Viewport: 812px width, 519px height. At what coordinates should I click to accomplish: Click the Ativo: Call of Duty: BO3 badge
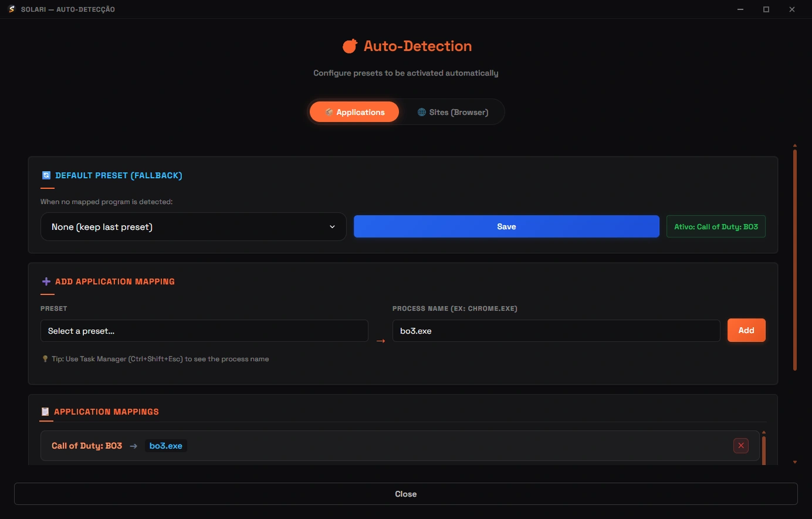[x=716, y=226]
